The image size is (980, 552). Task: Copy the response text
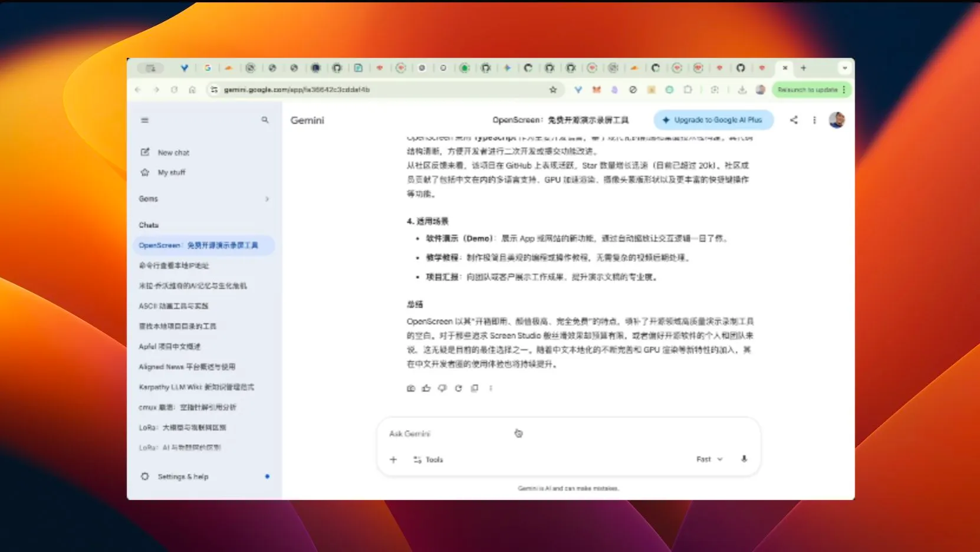[474, 388]
